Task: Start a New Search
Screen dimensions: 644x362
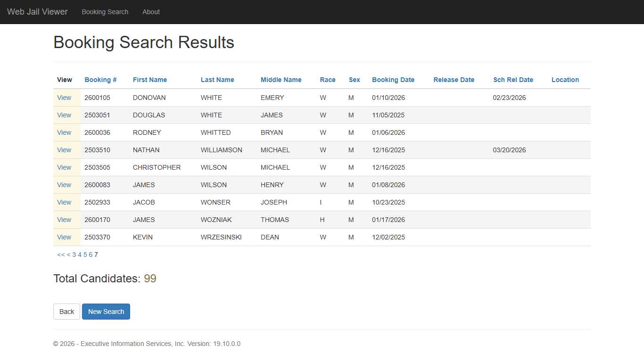Action: pyautogui.click(x=106, y=312)
